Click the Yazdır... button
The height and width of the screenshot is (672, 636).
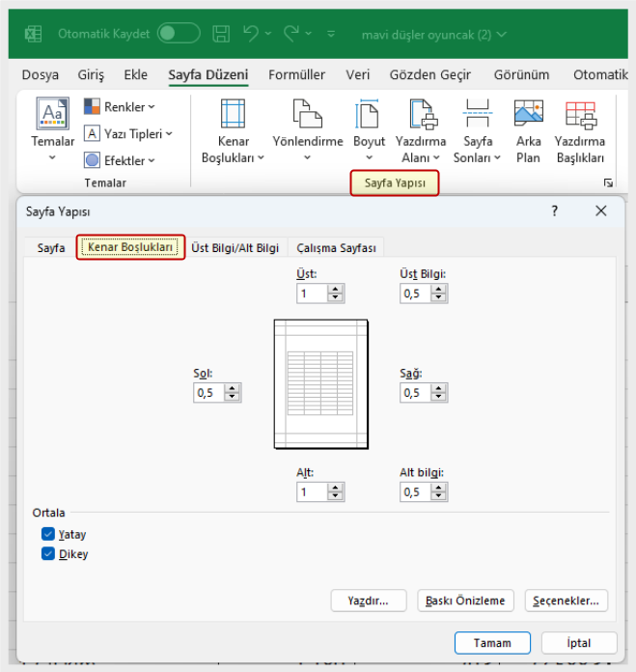pyautogui.click(x=369, y=601)
